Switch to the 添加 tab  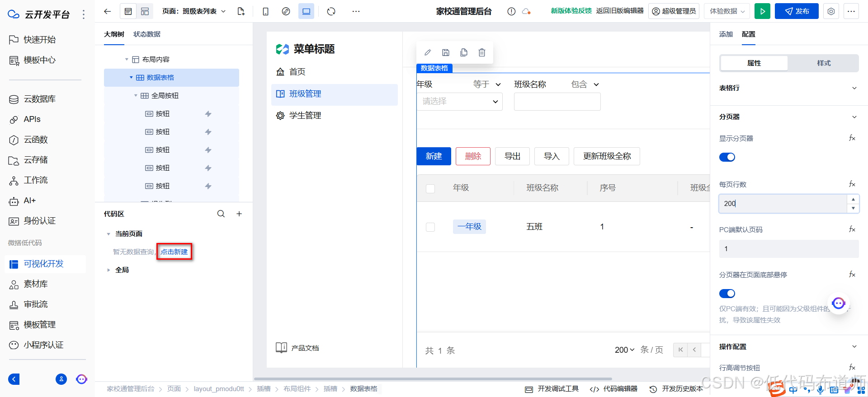pos(726,34)
